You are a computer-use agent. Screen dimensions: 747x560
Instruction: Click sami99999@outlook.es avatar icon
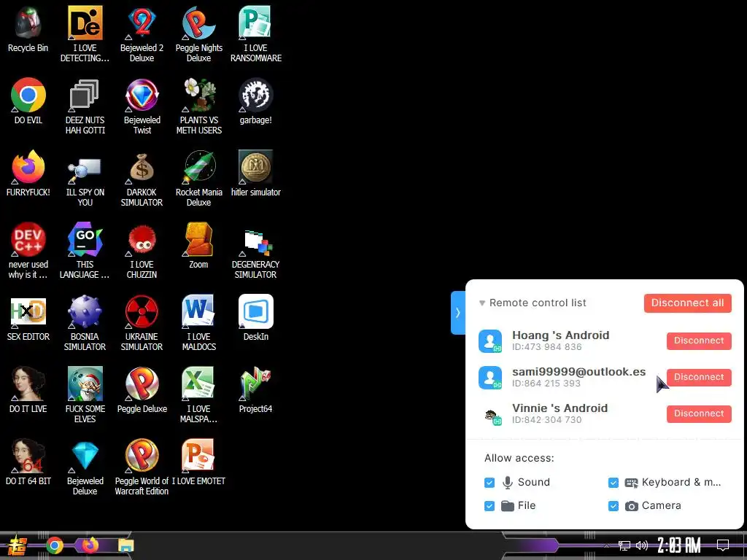click(x=490, y=378)
